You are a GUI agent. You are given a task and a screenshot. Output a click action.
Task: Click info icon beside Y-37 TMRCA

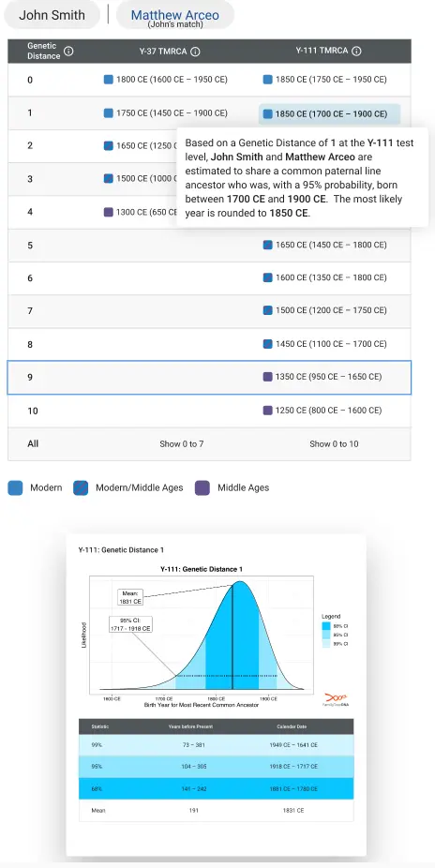point(195,51)
